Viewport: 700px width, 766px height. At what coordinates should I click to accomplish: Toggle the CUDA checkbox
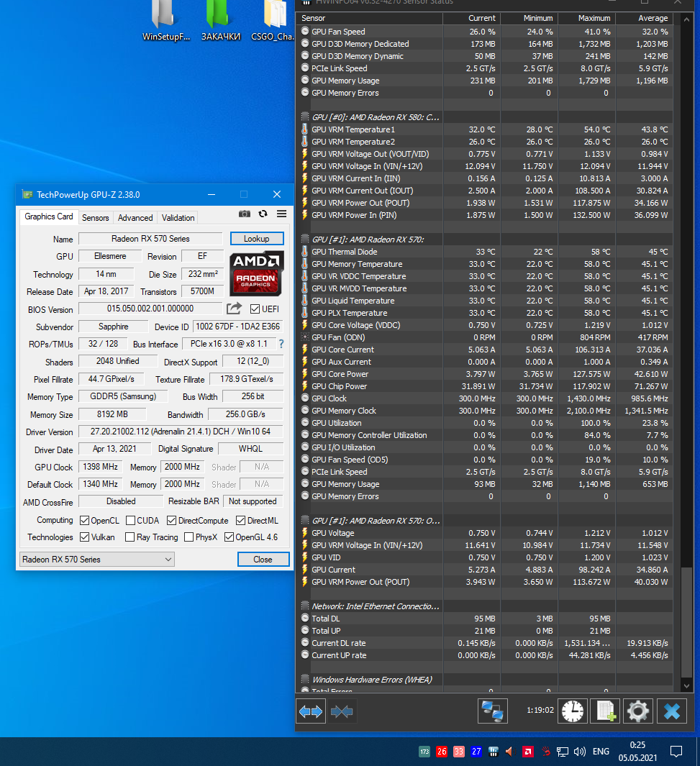[130, 521]
